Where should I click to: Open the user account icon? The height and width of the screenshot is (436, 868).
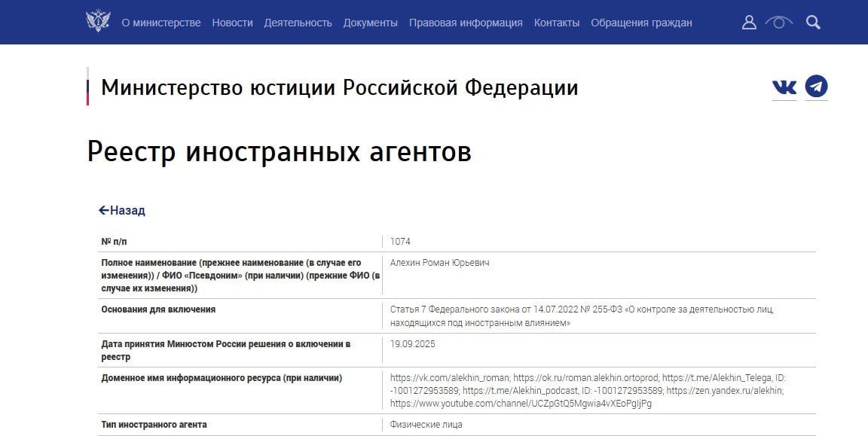click(x=749, y=23)
